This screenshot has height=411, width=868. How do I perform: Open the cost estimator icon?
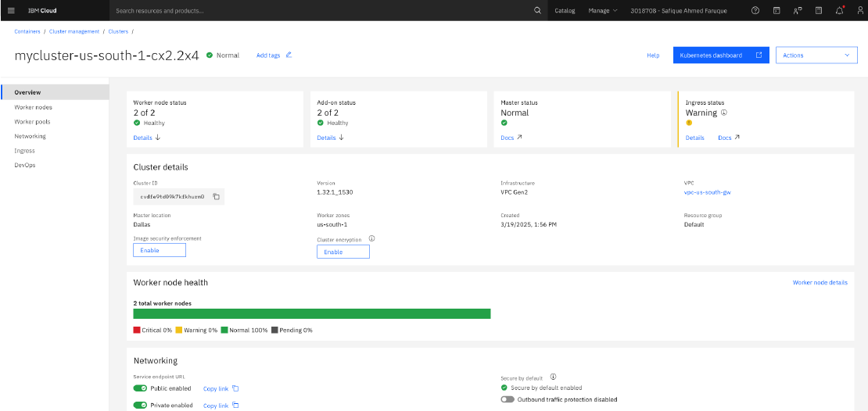click(x=819, y=10)
